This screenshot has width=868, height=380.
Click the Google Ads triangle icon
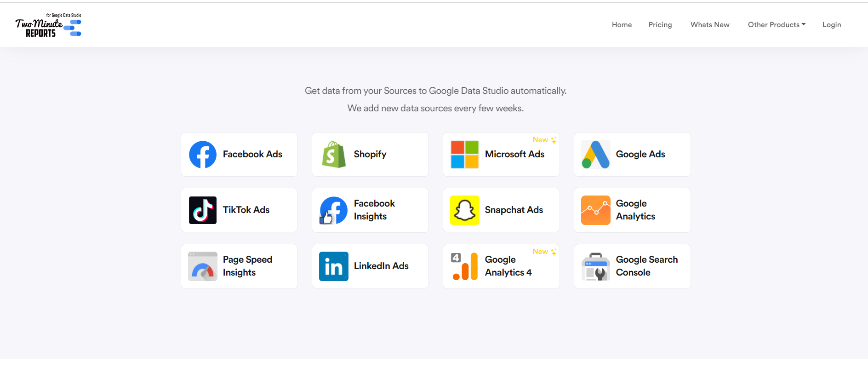[x=596, y=155]
